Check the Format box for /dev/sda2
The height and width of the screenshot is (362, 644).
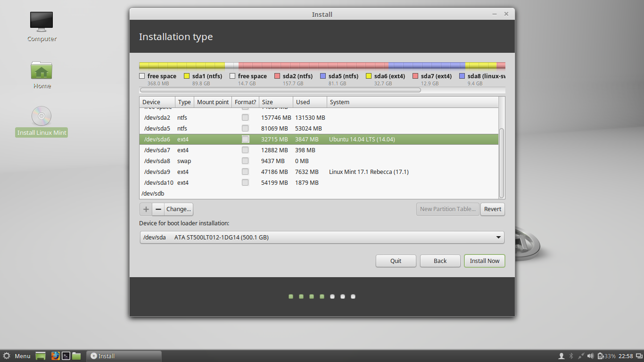[245, 117]
